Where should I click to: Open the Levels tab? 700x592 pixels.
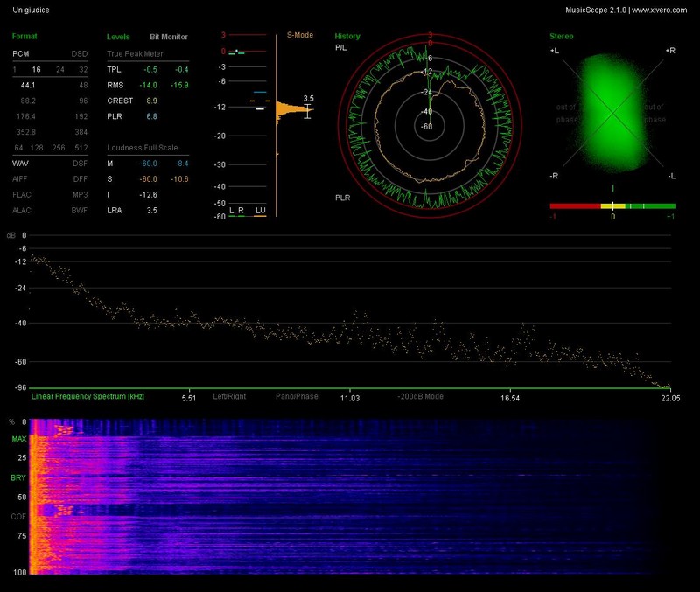coord(118,37)
